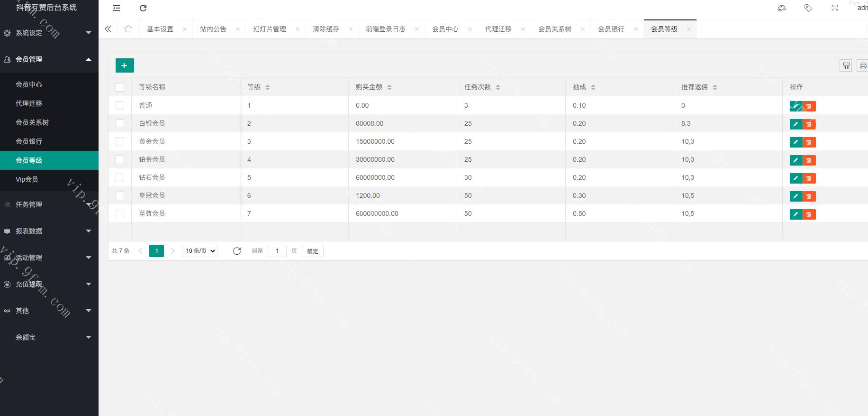The width and height of the screenshot is (868, 416).
Task: Refresh the page using top toolbar icon
Action: (143, 8)
